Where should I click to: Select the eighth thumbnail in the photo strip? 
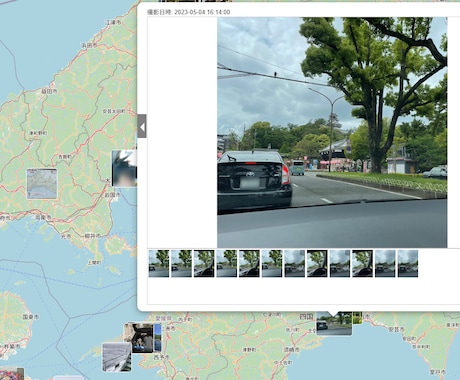317,263
